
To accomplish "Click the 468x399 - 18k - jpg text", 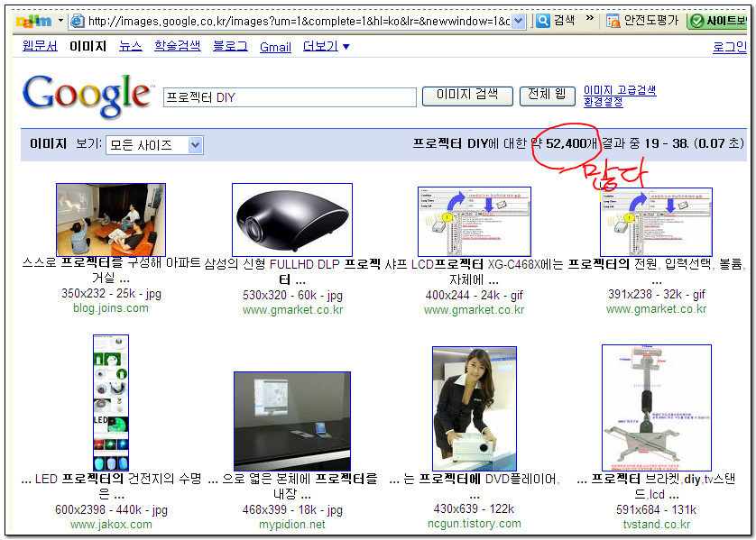I will click(x=292, y=509).
